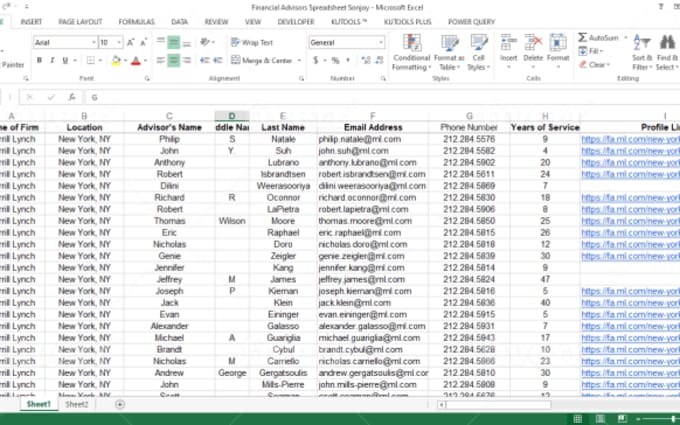The height and width of the screenshot is (425, 680).
Task: Open the Page Layout tab
Action: click(80, 22)
